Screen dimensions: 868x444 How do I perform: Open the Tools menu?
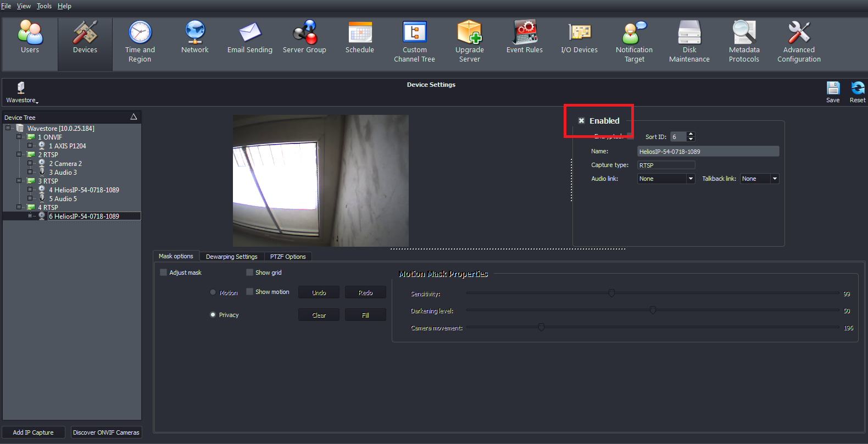(44, 6)
